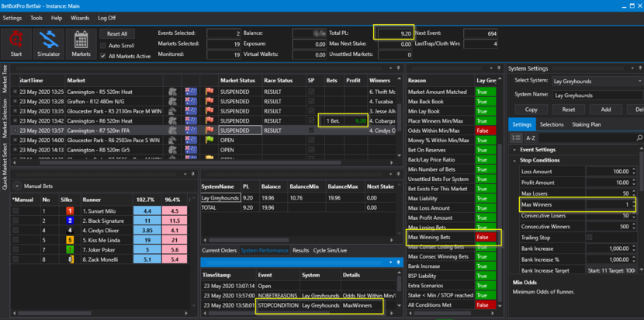Open the Select System dropdown

[597, 80]
